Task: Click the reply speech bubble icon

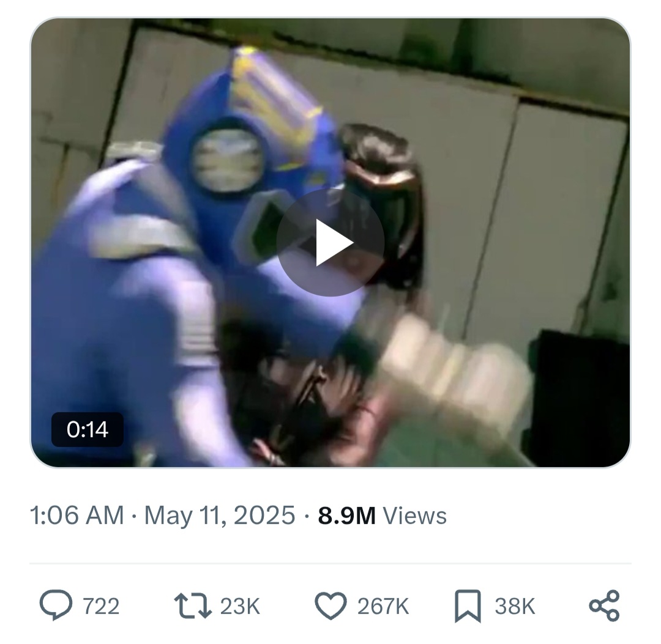Action: (56, 605)
